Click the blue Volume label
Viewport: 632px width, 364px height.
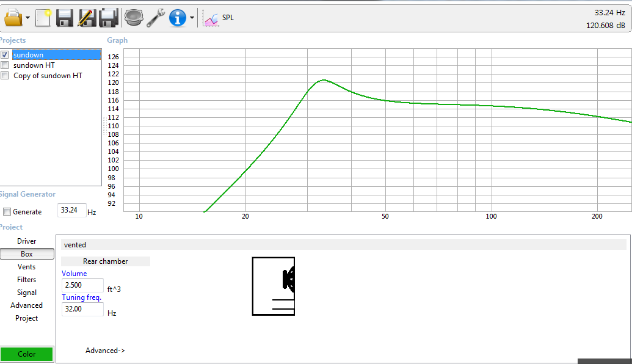[74, 273]
